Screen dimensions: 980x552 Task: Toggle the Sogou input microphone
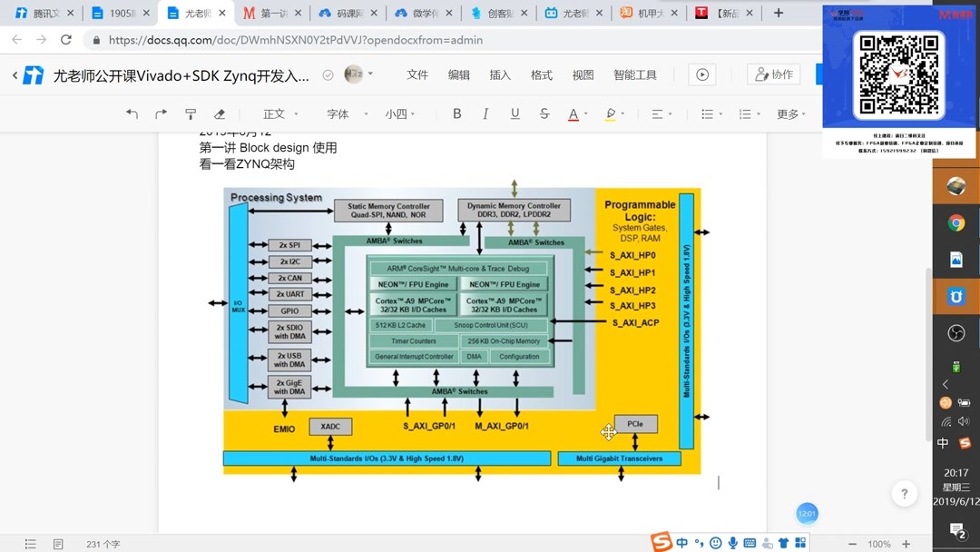point(732,542)
